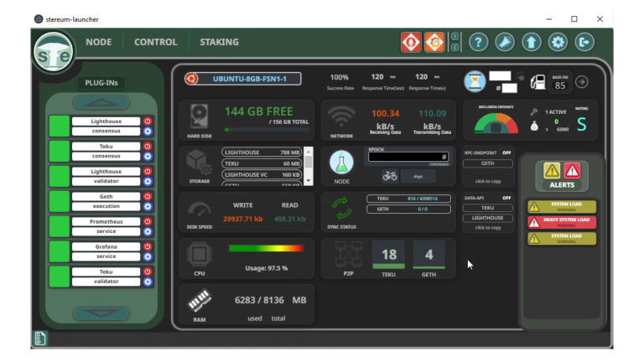This screenshot has height=362, width=644.
Task: Click the LIGHTHOUSE 788 MB storage row
Action: [x=262, y=153]
